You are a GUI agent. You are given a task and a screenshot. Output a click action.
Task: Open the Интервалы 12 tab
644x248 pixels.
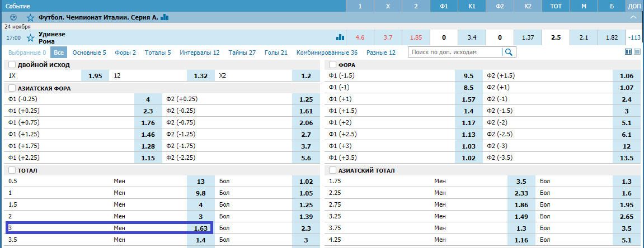(x=200, y=53)
